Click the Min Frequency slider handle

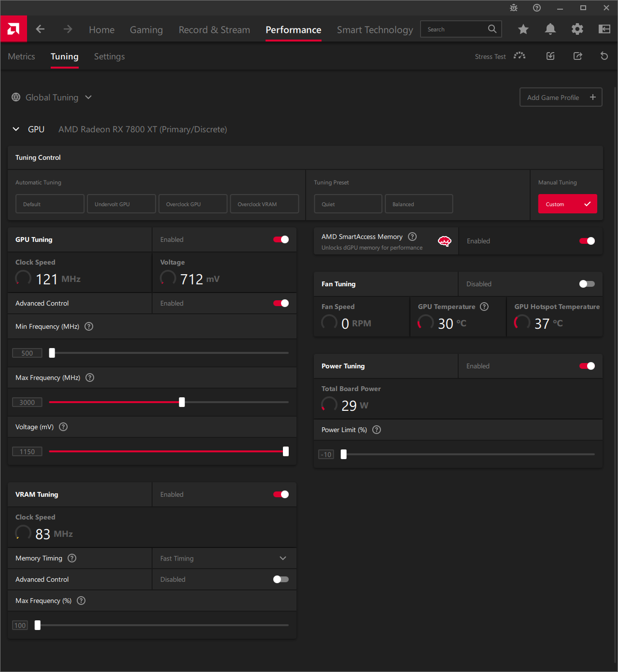pos(52,353)
